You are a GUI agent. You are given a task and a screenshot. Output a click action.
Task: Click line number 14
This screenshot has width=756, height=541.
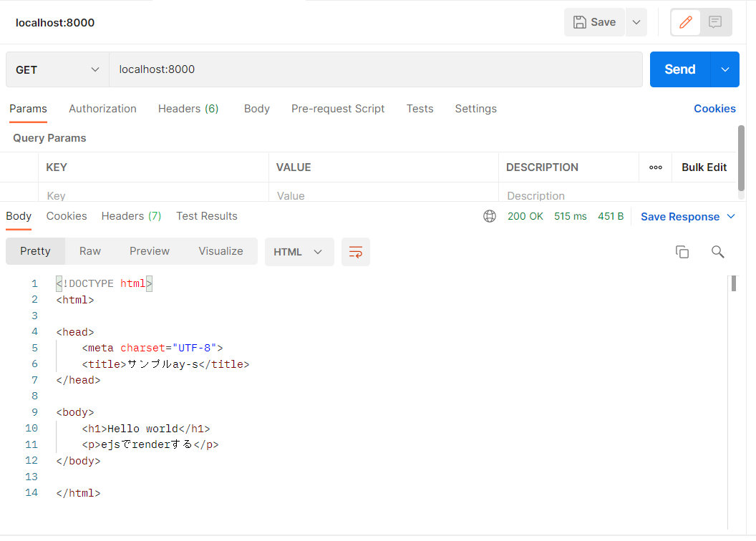(31, 493)
